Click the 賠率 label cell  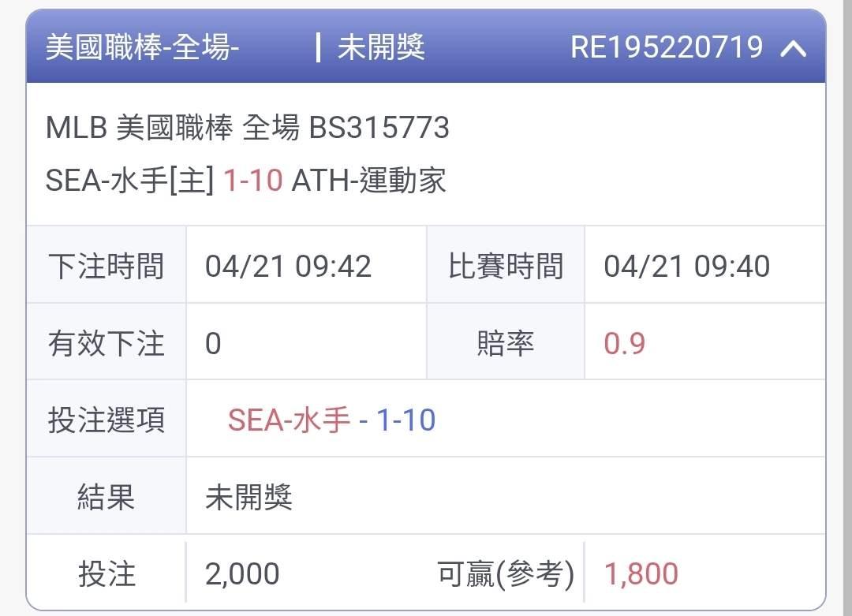coord(506,343)
